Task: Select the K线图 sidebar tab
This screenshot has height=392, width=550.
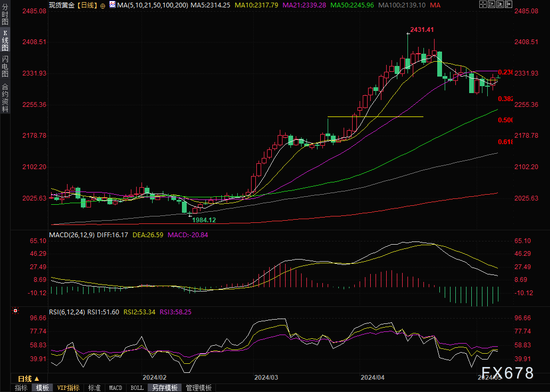Action: coord(5,40)
